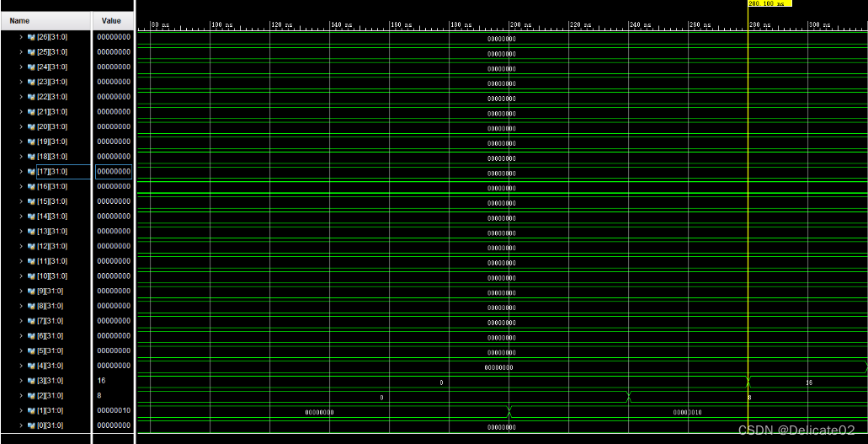The image size is (868, 444).
Task: Expand the [25][31:0] bus
Action: [x=21, y=52]
